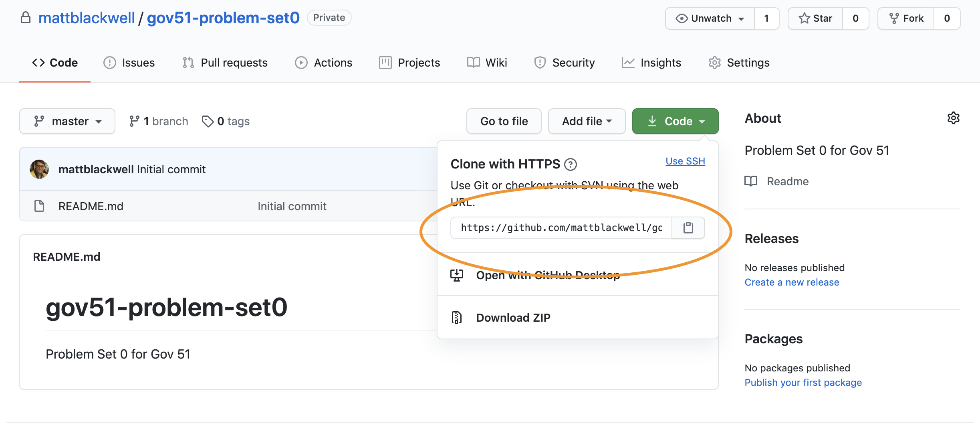980x442 pixels.
Task: Click the book icon beside Readme in About
Action: click(x=751, y=181)
